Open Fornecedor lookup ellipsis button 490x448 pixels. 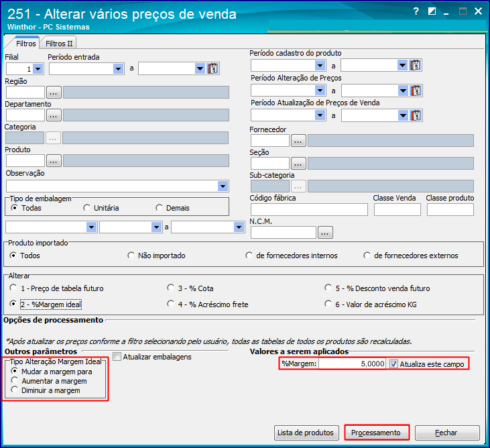pos(298,141)
